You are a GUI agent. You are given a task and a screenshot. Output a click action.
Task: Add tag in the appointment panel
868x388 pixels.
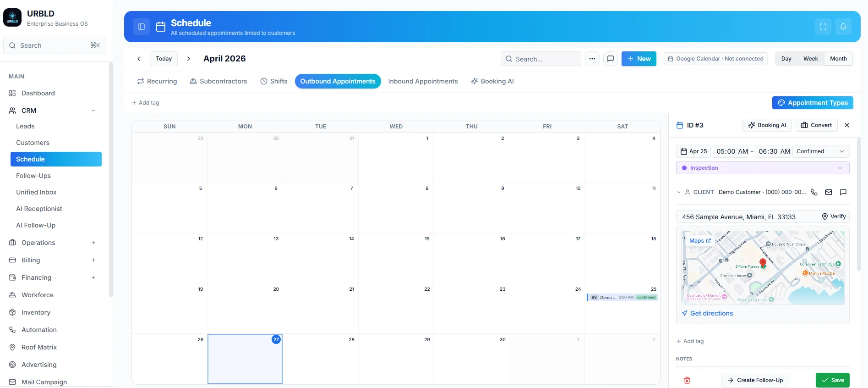point(690,341)
